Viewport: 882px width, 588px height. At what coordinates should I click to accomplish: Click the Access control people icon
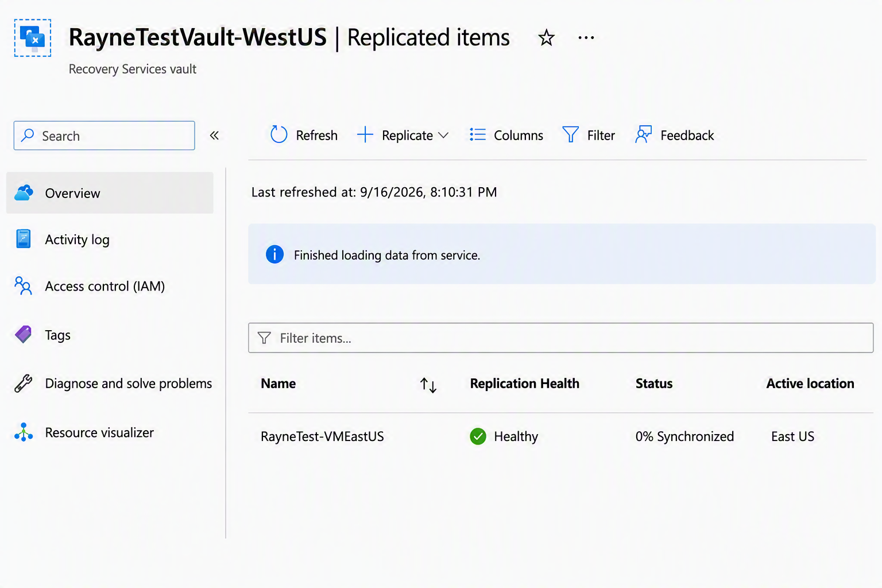[x=23, y=285]
